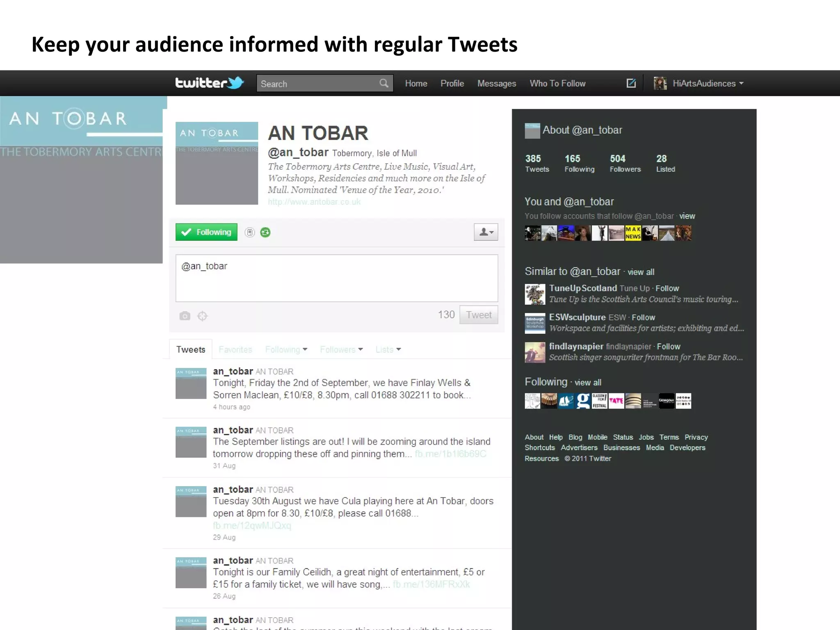
Task: Click avatar on Family Ceilidh tweet
Action: (191, 573)
